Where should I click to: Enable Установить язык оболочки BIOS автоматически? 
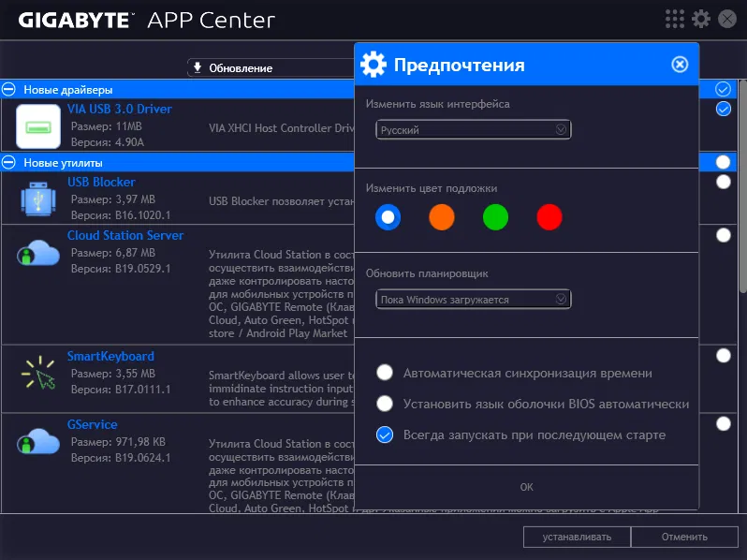(x=385, y=404)
